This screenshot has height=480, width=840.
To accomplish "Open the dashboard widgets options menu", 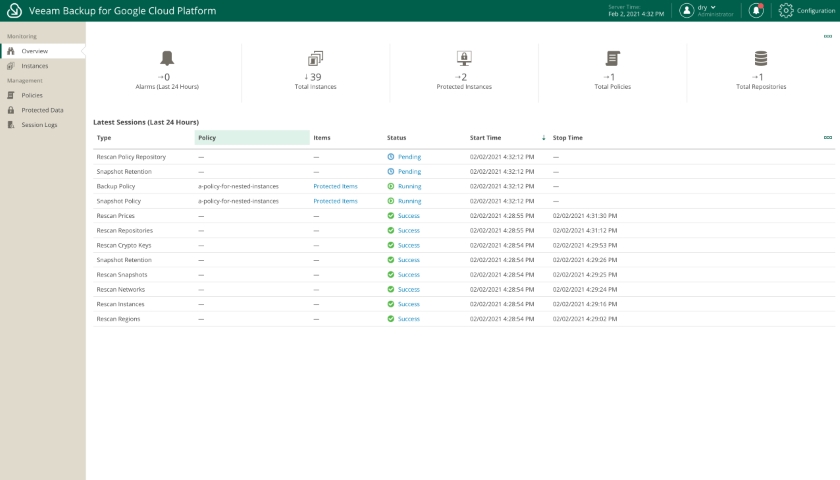I will coord(828,36).
